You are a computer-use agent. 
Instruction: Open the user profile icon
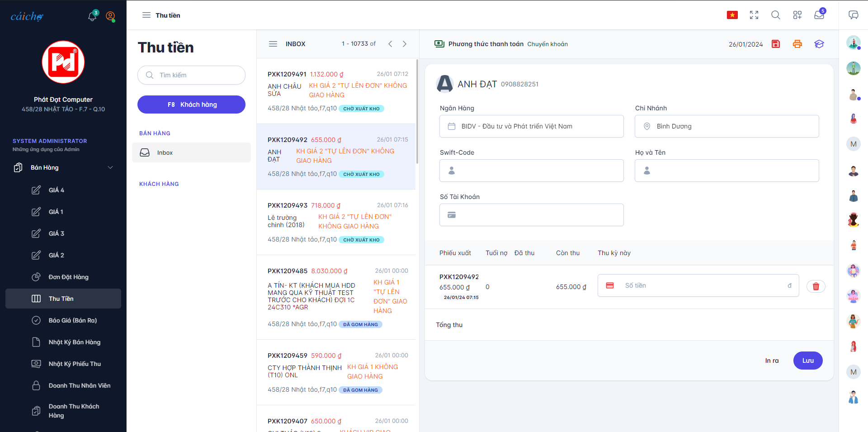coord(110,16)
